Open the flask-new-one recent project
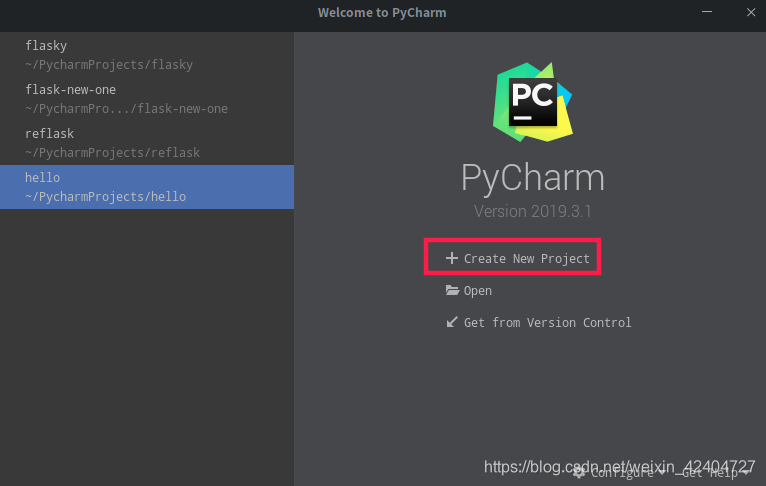 pyautogui.click(x=147, y=99)
